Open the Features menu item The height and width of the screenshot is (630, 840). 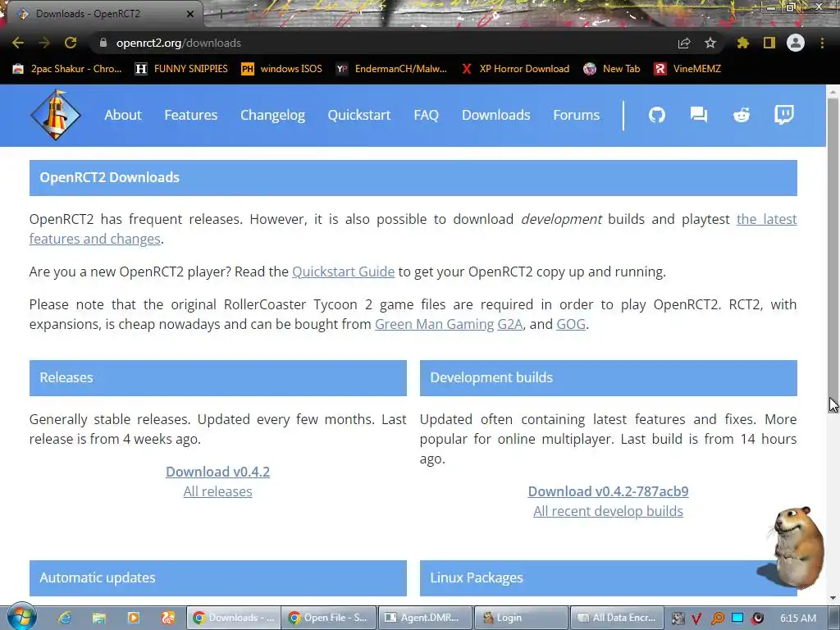click(190, 115)
